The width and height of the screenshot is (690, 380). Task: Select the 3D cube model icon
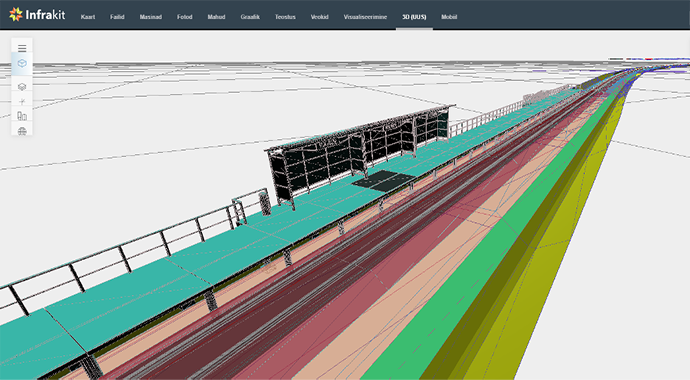click(x=22, y=63)
